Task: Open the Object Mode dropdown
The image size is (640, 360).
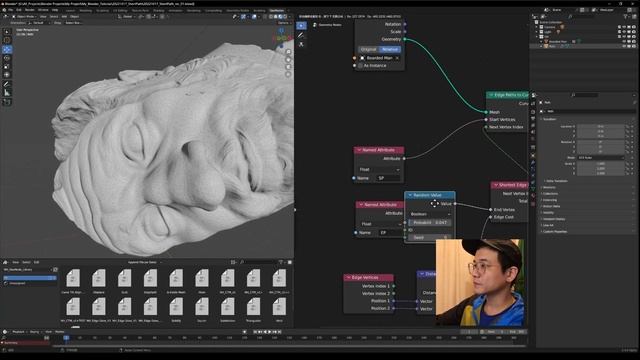Action: click(23, 17)
